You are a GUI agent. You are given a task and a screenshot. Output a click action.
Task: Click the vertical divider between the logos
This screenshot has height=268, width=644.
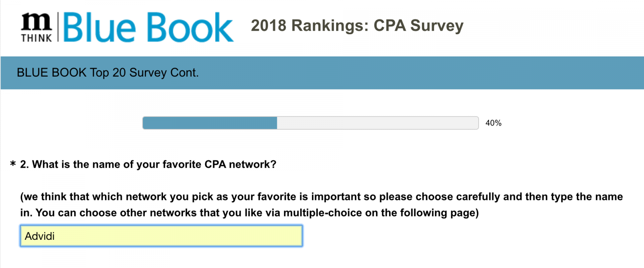click(x=58, y=27)
